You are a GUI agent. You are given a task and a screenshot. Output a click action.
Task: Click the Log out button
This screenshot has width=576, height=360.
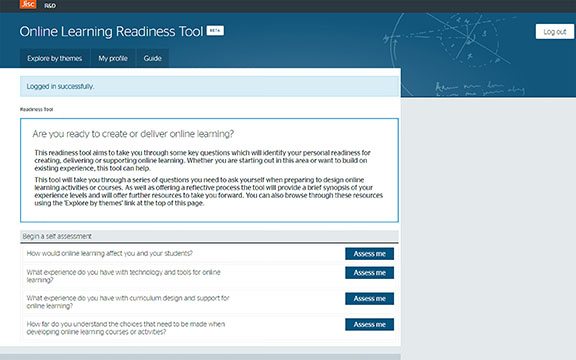click(555, 32)
